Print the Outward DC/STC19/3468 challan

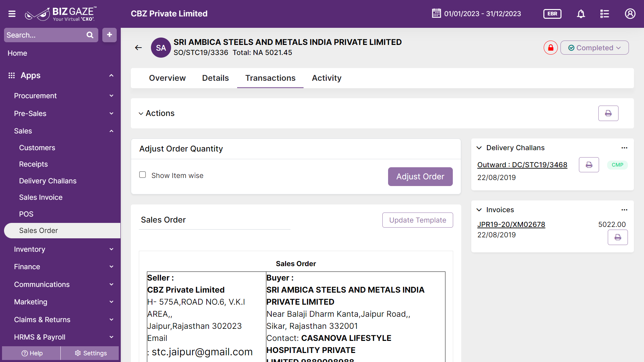point(589,165)
